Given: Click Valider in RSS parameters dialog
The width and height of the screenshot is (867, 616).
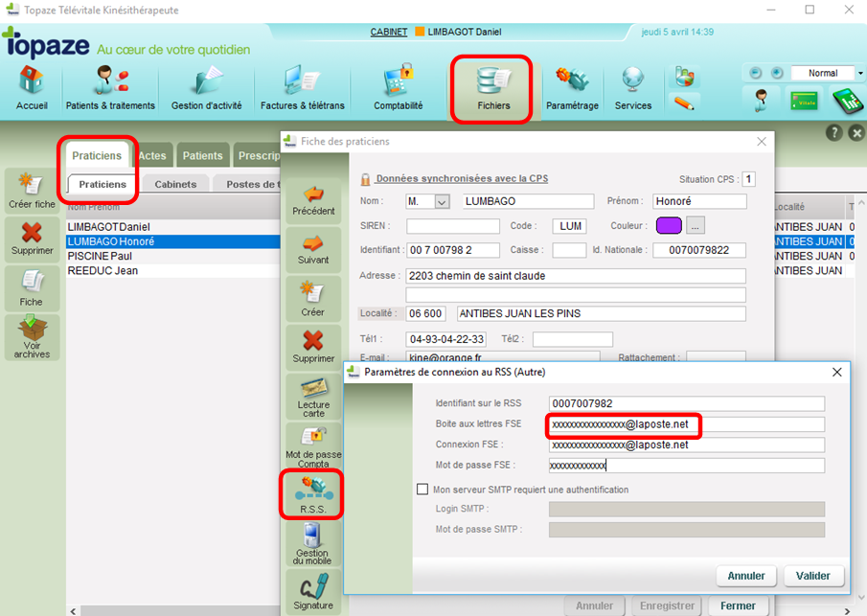Looking at the screenshot, I should coord(812,576).
